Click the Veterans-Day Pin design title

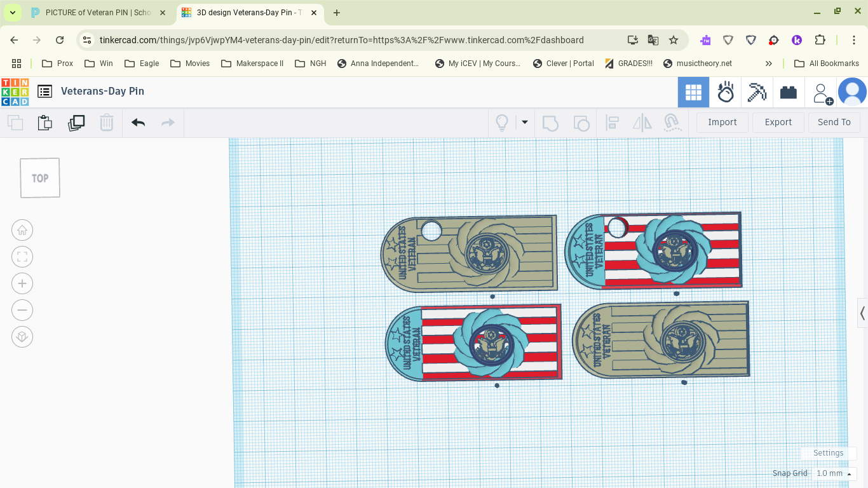click(x=102, y=91)
